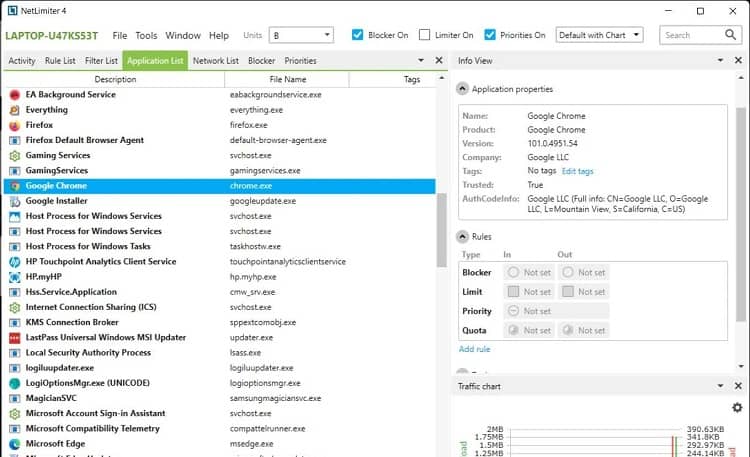
Task: Click the Gaming Services gear icon
Action: (x=15, y=156)
